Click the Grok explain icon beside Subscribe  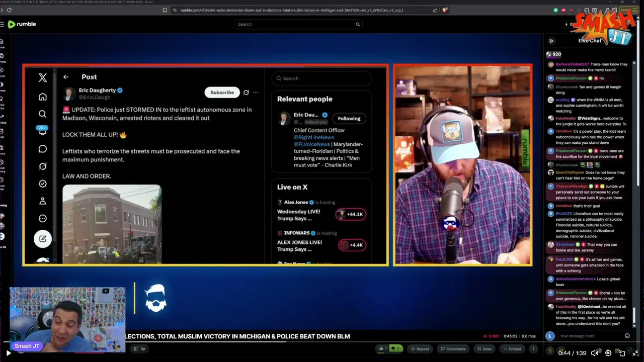pyautogui.click(x=246, y=93)
